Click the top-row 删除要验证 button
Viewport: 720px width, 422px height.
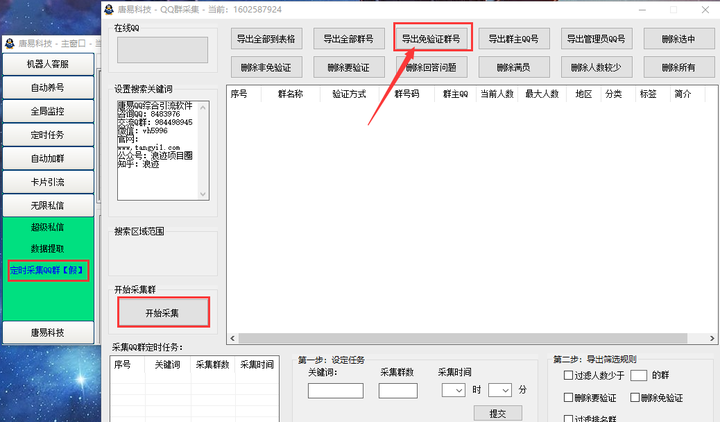pos(349,68)
